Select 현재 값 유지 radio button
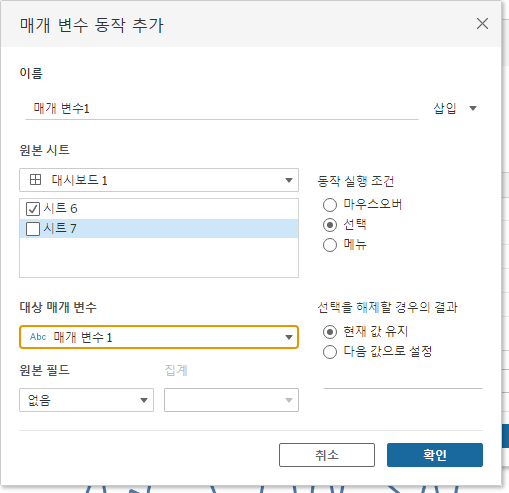 pos(330,332)
